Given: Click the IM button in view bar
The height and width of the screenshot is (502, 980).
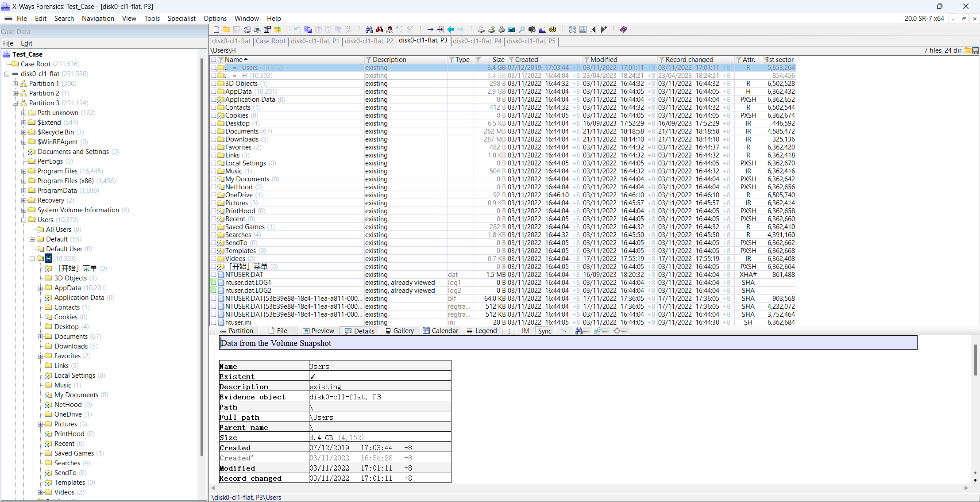Looking at the screenshot, I should 525,331.
